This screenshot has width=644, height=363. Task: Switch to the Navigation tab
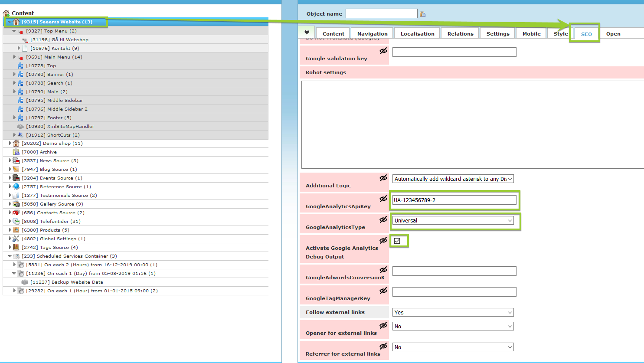372,33
